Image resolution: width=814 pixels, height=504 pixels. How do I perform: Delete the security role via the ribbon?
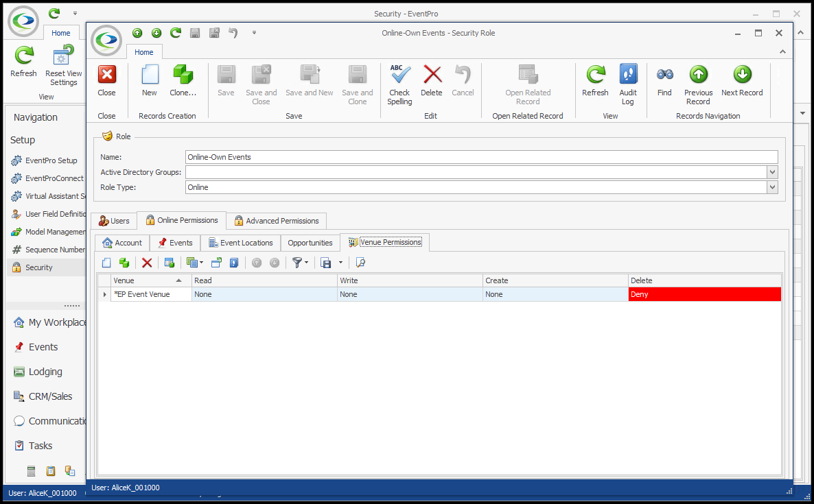click(432, 82)
